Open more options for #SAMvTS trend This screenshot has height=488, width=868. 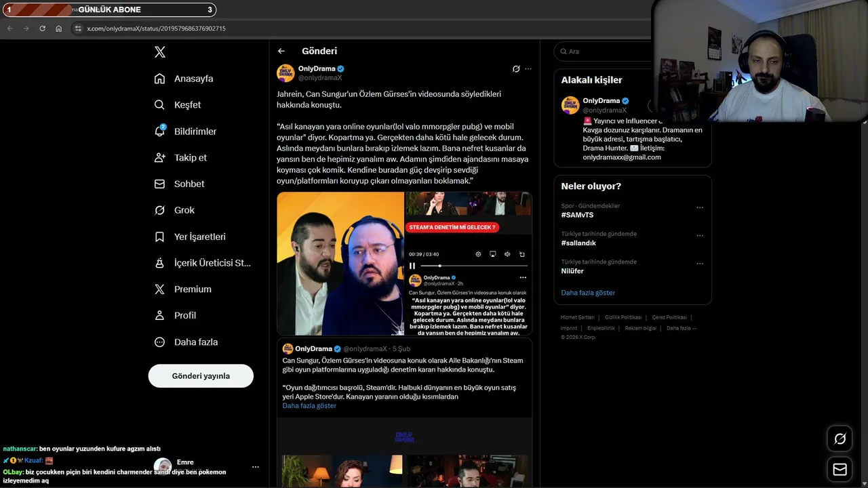coord(700,207)
